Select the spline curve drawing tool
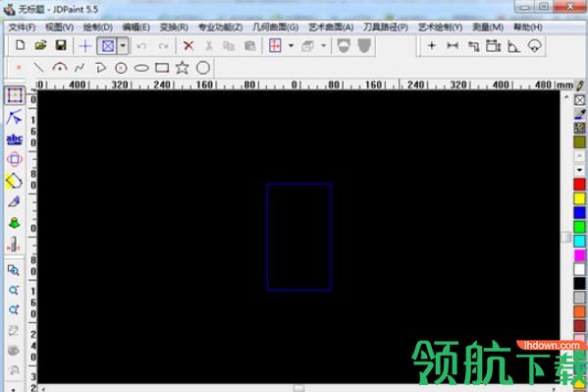 coord(80,68)
